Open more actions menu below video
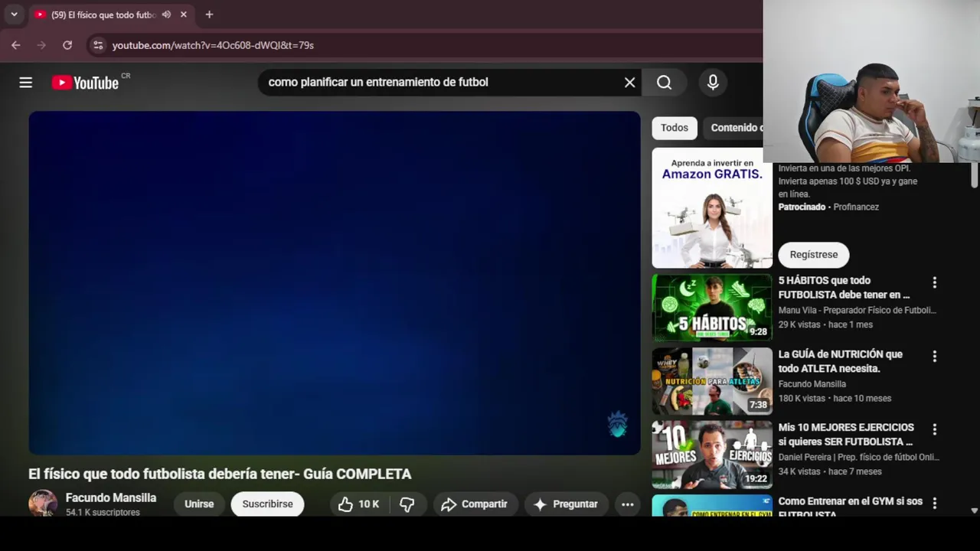Viewport: 980px width, 551px height. (x=628, y=504)
